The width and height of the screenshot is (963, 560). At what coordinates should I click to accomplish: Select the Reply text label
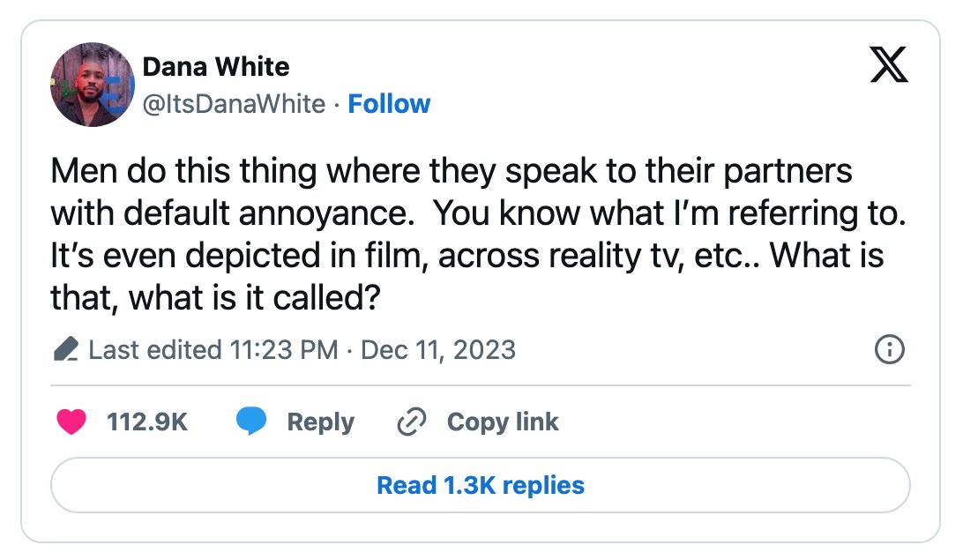click(x=321, y=422)
